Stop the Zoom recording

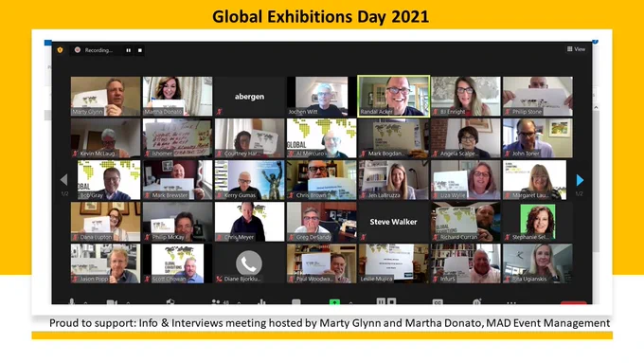tap(139, 50)
